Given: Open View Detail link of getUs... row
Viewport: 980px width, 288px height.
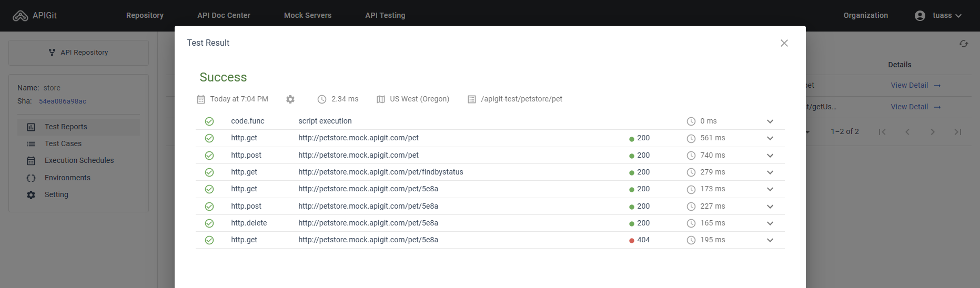Looking at the screenshot, I should click(x=916, y=107).
